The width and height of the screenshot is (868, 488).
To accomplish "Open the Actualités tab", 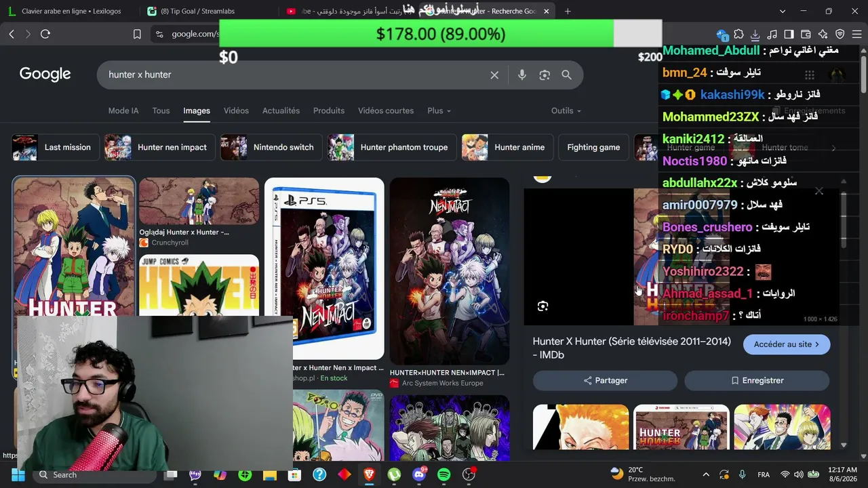I will (281, 110).
